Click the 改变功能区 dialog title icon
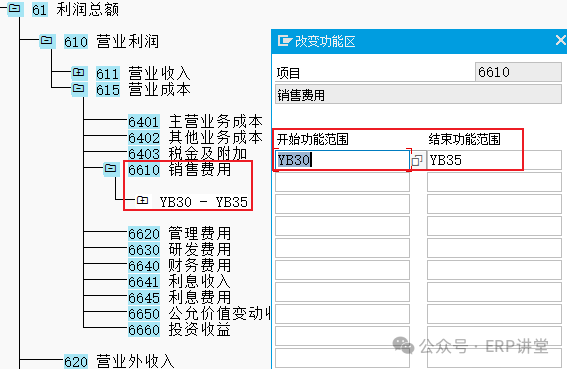The height and width of the screenshot is (369, 567). coord(285,41)
